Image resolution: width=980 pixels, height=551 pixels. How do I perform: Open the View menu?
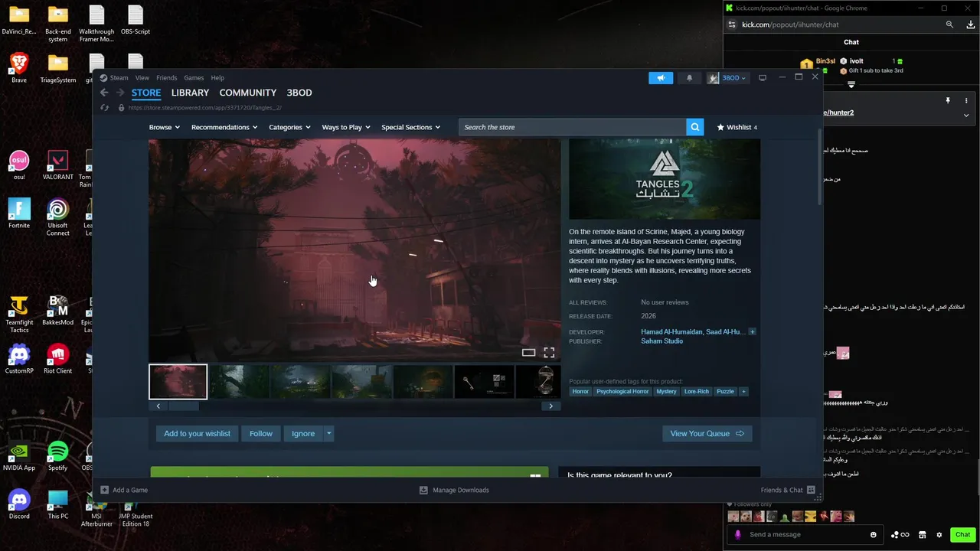[x=142, y=77]
